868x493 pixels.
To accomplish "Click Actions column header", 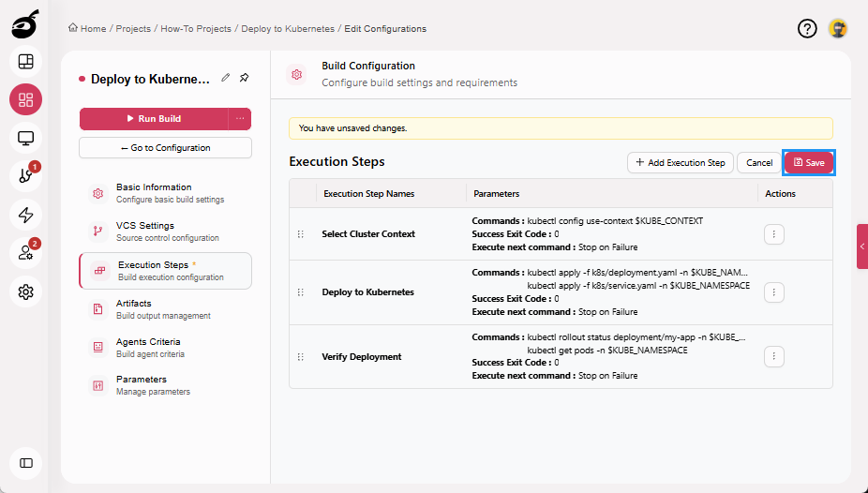I will point(780,194).
